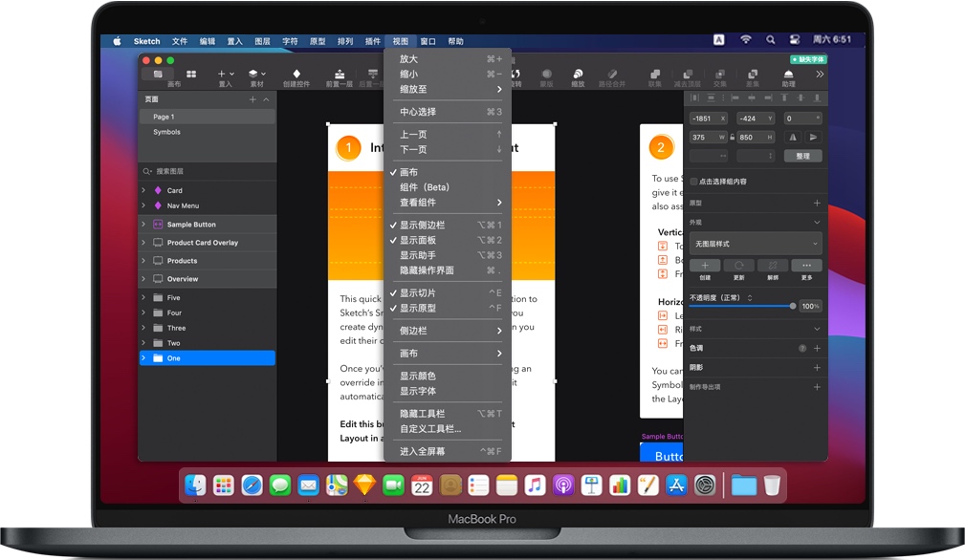965x560 pixels.
Task: Click the 创建控件 diamond icon
Action: (296, 74)
